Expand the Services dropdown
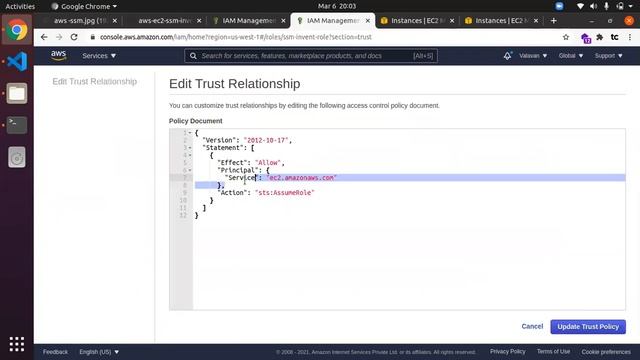This screenshot has width=640, height=360. [x=99, y=56]
